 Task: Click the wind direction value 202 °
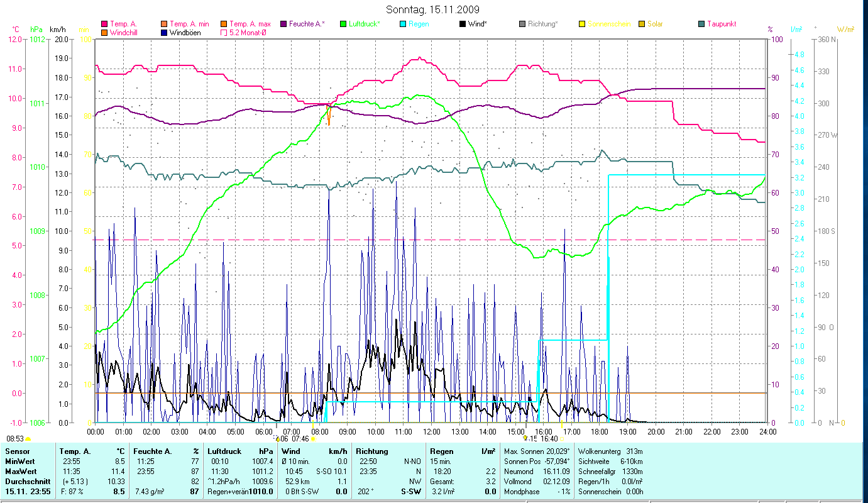click(x=366, y=492)
